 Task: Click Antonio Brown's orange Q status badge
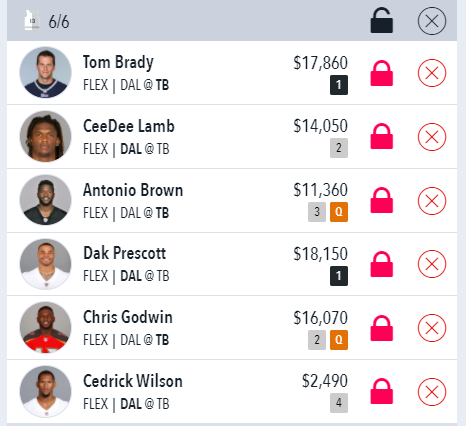coord(339,212)
